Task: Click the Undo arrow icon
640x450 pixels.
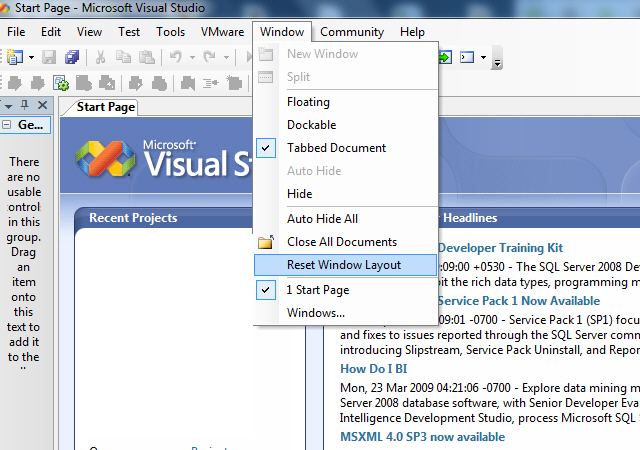Action: (x=176, y=57)
